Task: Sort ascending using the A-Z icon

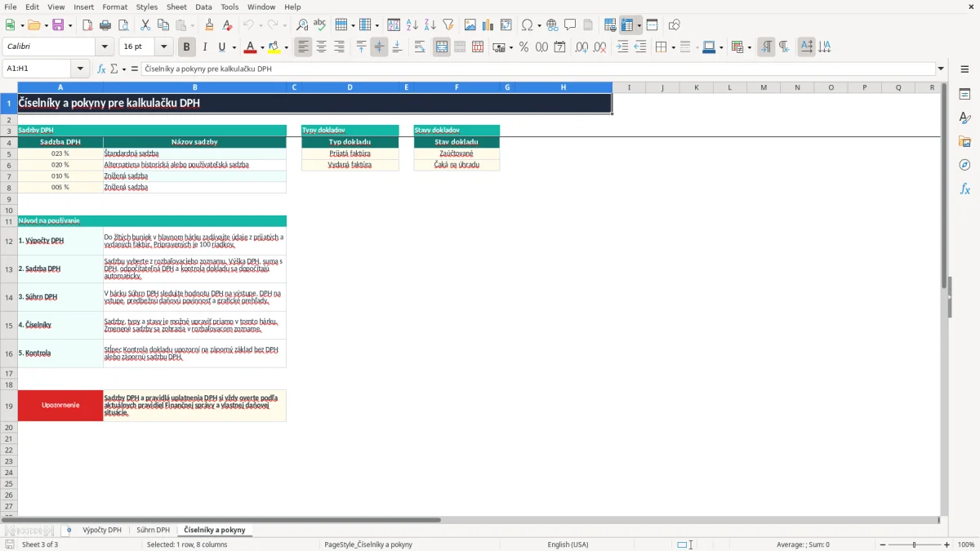Action: (x=412, y=25)
